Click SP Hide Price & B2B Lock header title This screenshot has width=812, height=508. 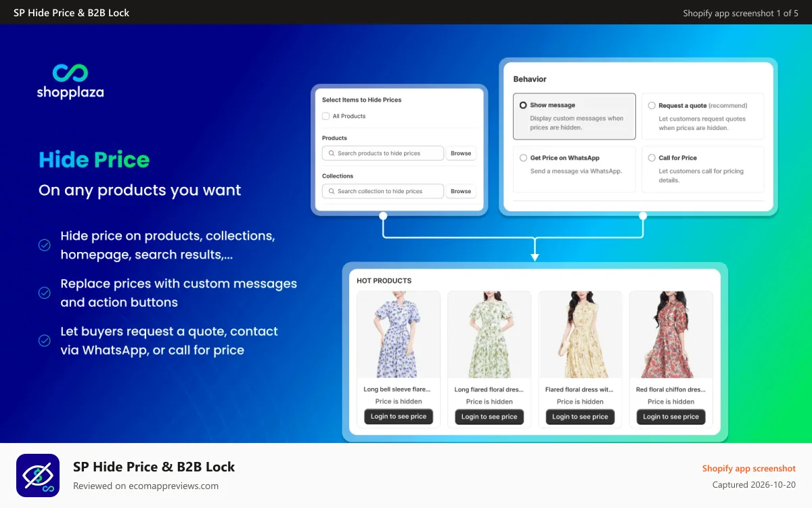[x=72, y=13]
